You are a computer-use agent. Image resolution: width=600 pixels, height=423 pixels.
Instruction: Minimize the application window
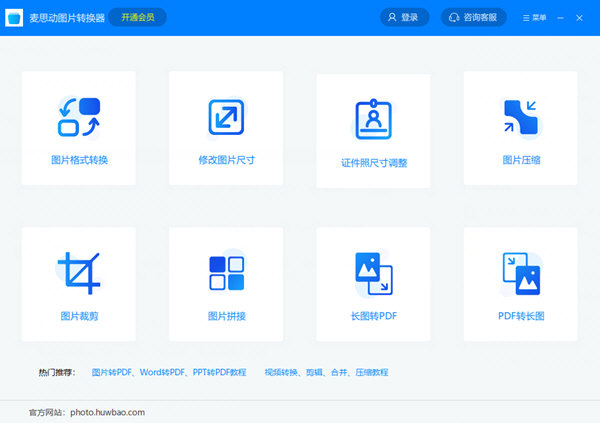pos(562,17)
